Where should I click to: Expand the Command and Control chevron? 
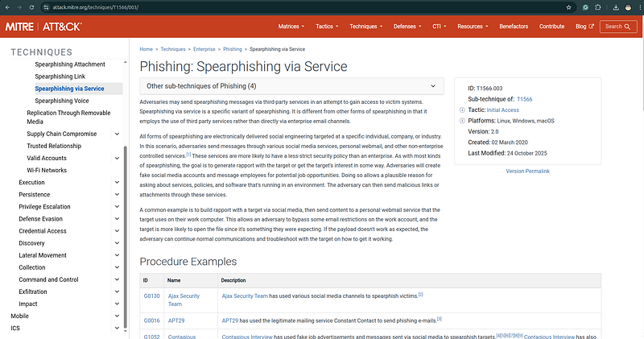coord(117,279)
